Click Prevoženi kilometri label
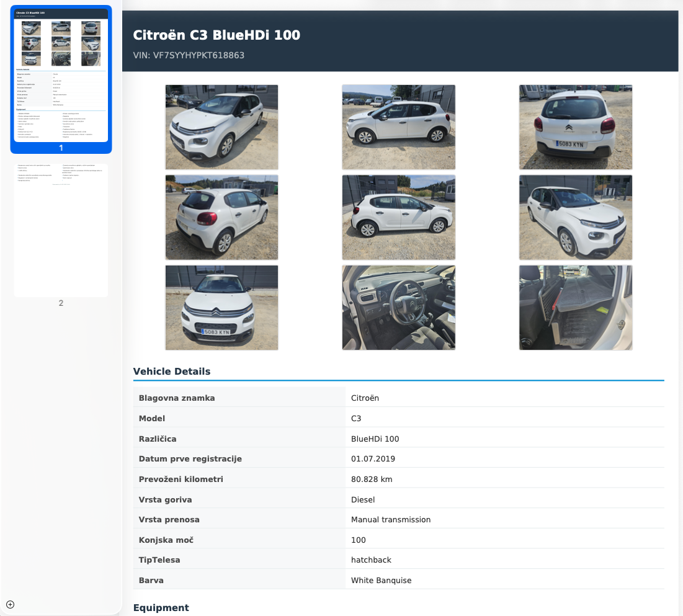683x616 pixels. [181, 479]
